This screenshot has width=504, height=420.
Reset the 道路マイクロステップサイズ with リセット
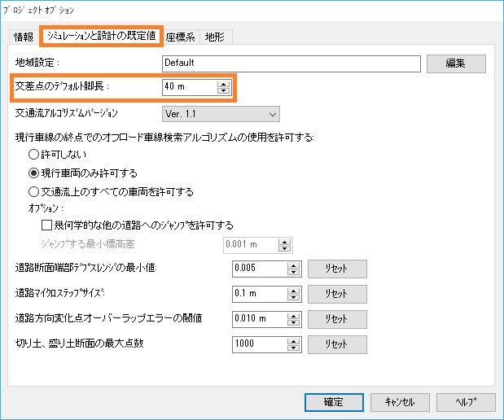(337, 294)
